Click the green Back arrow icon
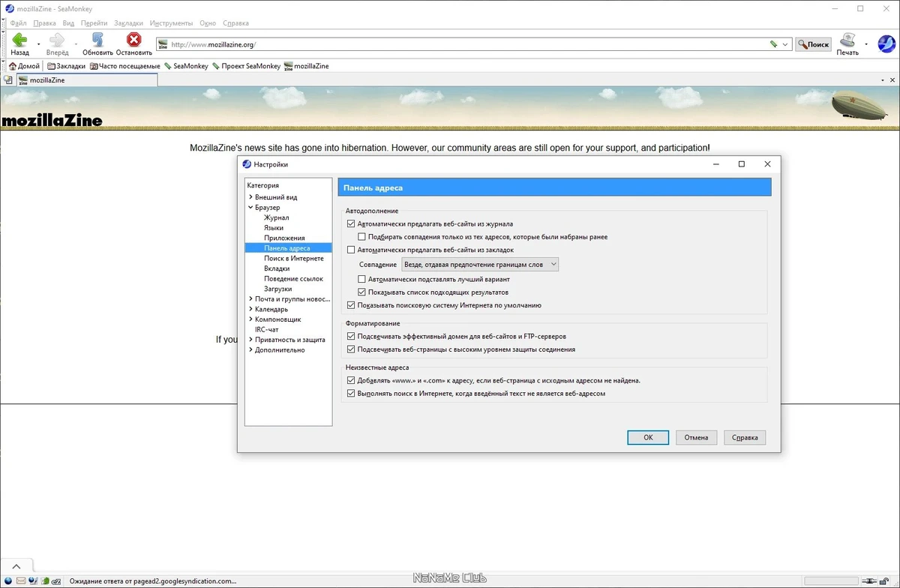Image resolution: width=900 pixels, height=588 pixels. (19, 40)
